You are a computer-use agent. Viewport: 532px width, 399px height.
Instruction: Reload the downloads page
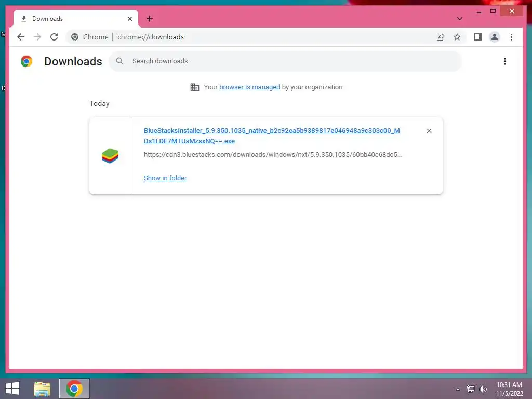click(x=54, y=37)
